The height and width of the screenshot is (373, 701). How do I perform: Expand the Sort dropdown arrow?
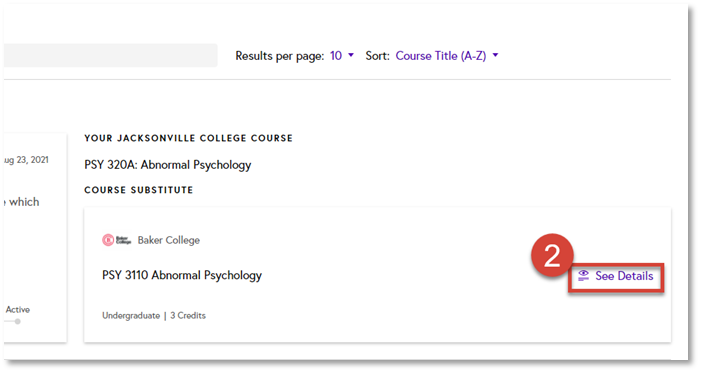(495, 55)
